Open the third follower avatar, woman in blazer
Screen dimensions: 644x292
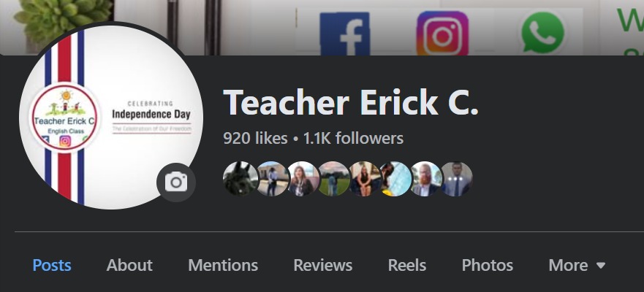point(303,179)
